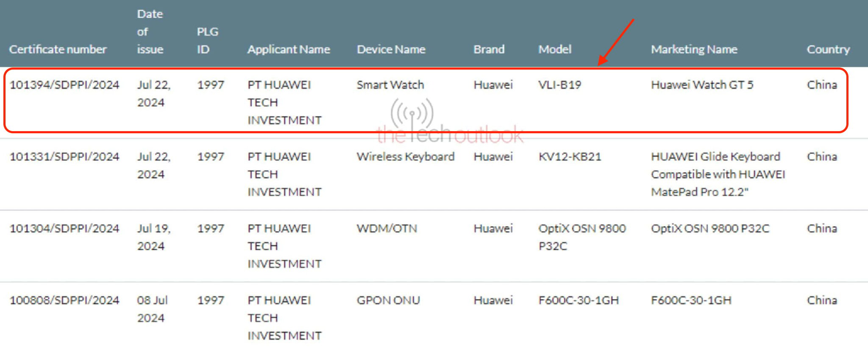Click applicant name in GPON ONU row
868x351 pixels.
(284, 318)
